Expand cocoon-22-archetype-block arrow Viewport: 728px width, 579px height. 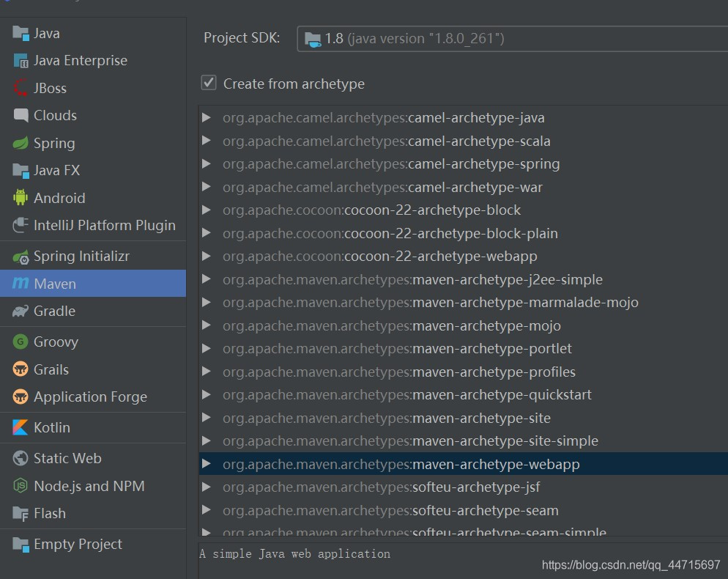tap(207, 210)
